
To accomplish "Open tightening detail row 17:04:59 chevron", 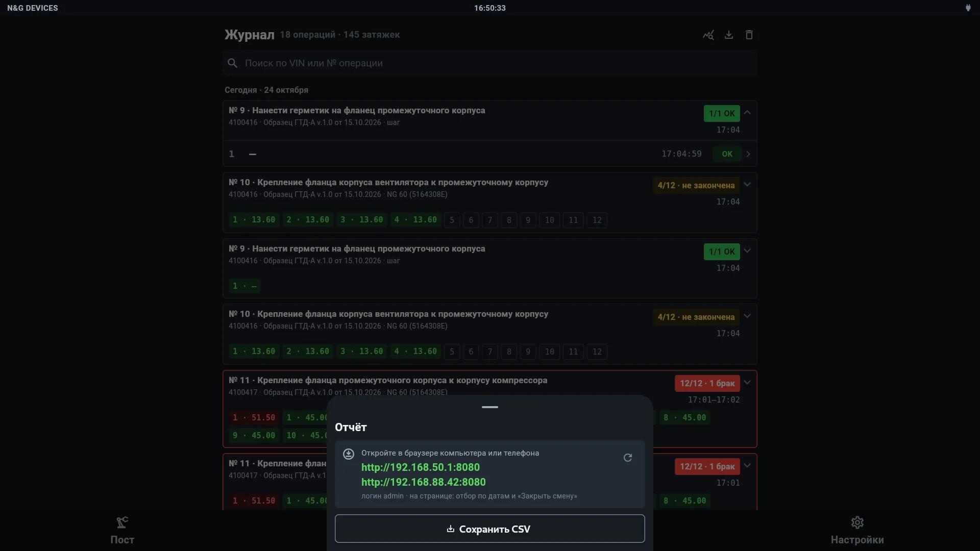I will coord(748,154).
